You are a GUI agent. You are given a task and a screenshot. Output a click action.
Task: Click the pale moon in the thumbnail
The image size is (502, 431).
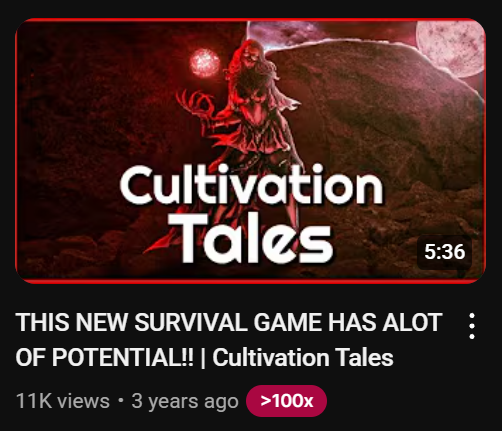tap(451, 48)
